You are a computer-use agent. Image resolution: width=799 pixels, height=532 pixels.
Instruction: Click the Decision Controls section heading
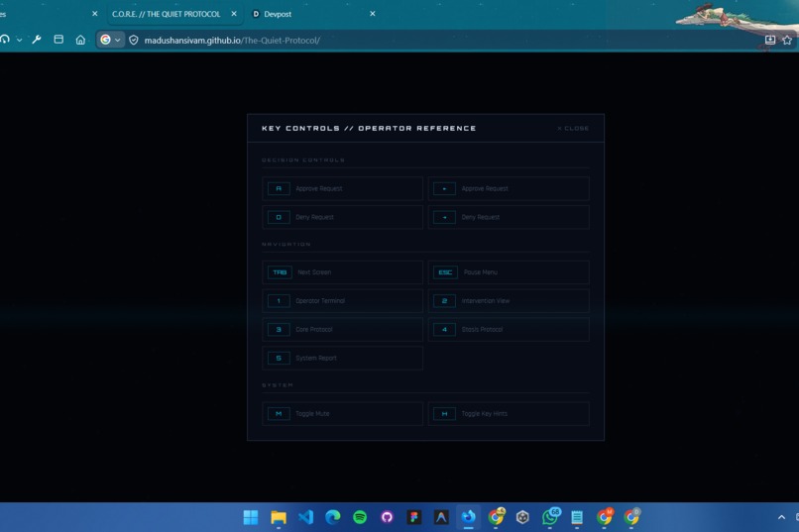coord(303,160)
